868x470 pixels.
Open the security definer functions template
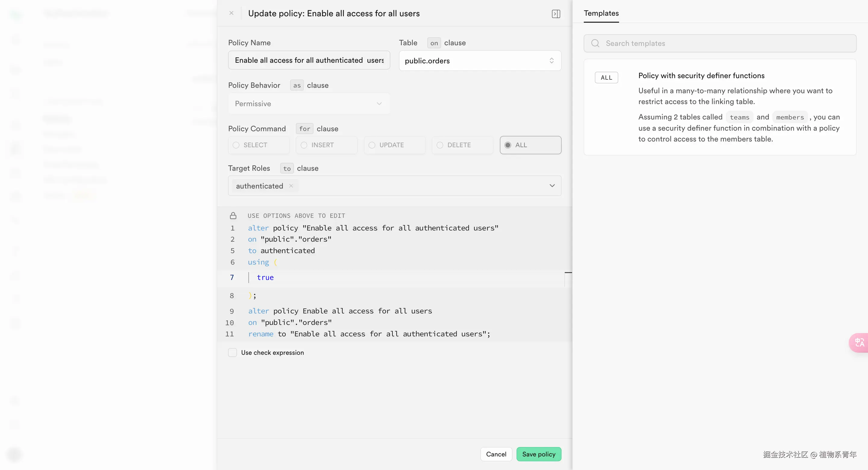(701, 75)
